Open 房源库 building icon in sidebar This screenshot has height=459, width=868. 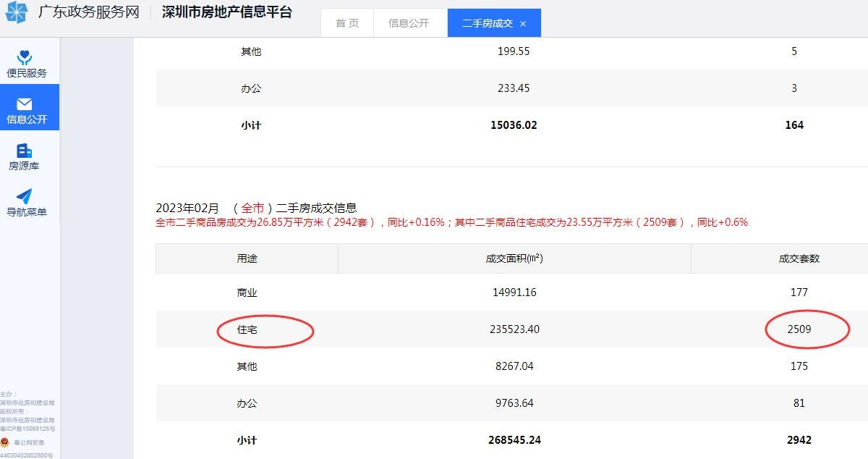tap(25, 151)
